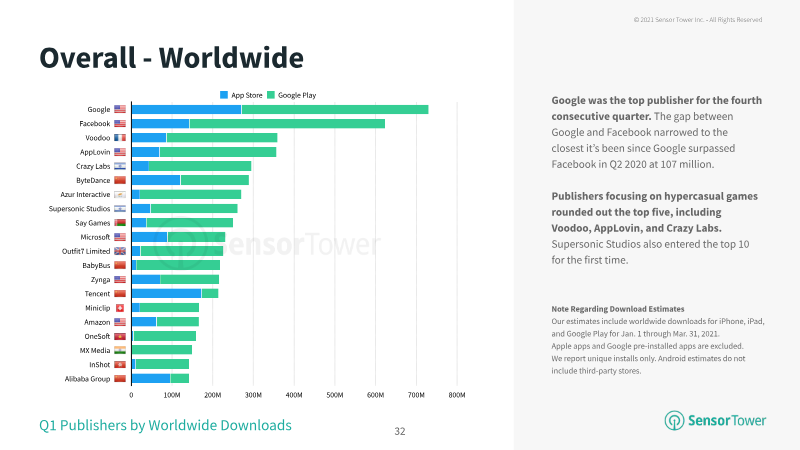Click the Q1 Publishers by Worldwide Downloads caption
The image size is (800, 450).
point(165,425)
